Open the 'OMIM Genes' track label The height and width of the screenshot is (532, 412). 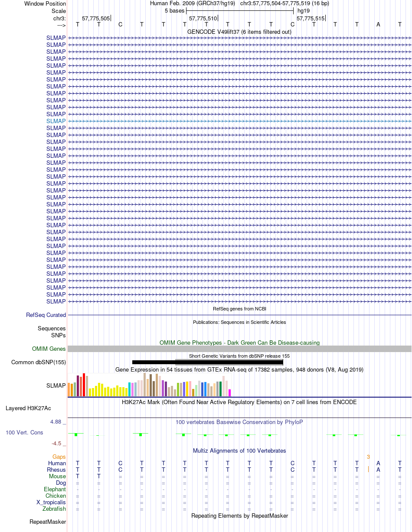[49, 349]
